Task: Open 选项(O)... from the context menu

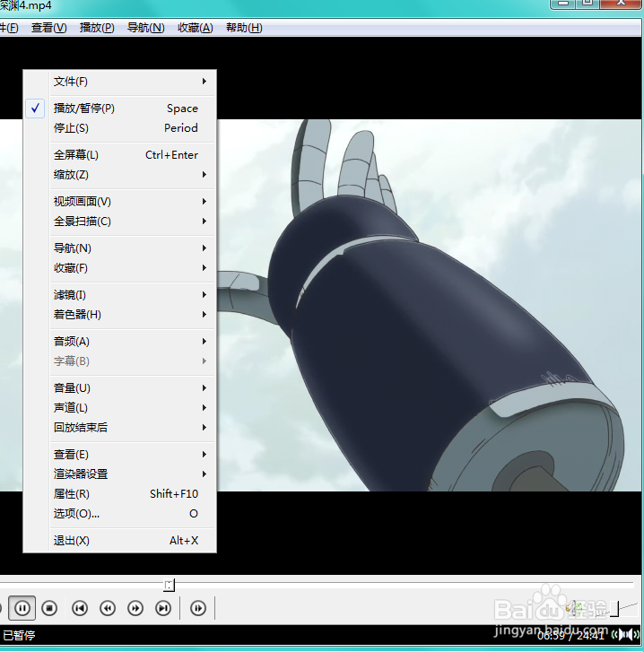Action: 119,514
